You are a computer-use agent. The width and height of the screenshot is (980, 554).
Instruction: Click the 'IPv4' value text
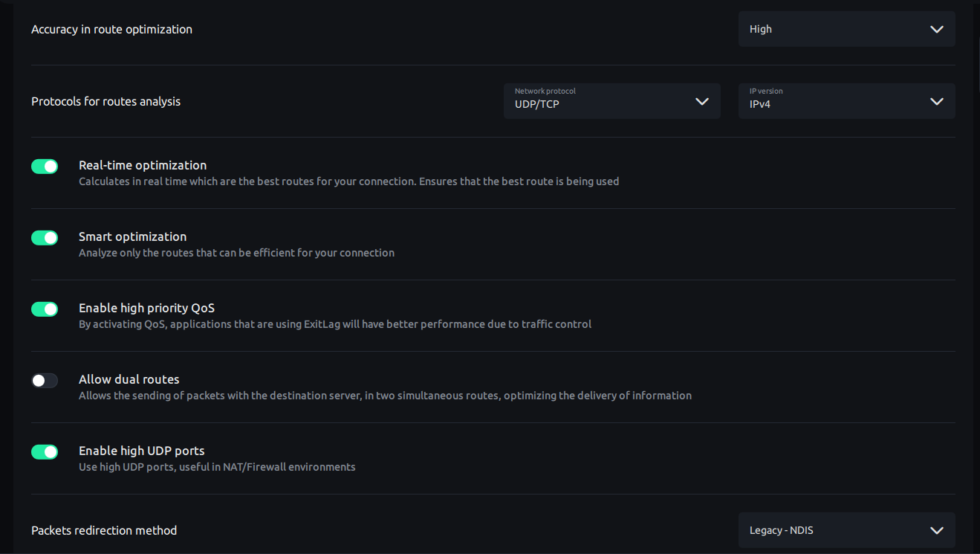pos(760,105)
